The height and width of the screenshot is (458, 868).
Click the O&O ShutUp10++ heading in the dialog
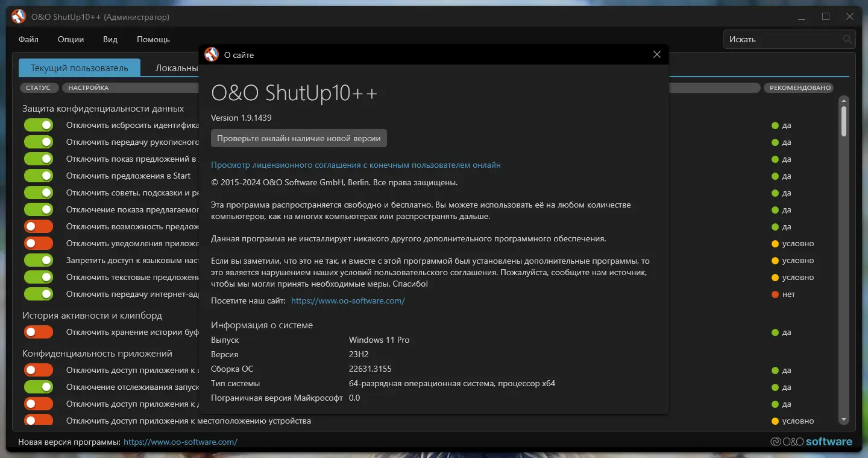[294, 94]
